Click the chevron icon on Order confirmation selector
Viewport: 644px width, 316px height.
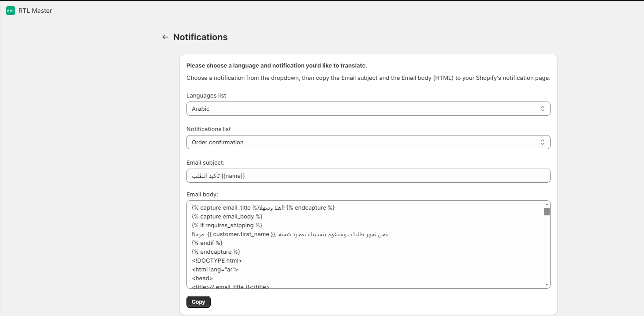click(x=543, y=142)
